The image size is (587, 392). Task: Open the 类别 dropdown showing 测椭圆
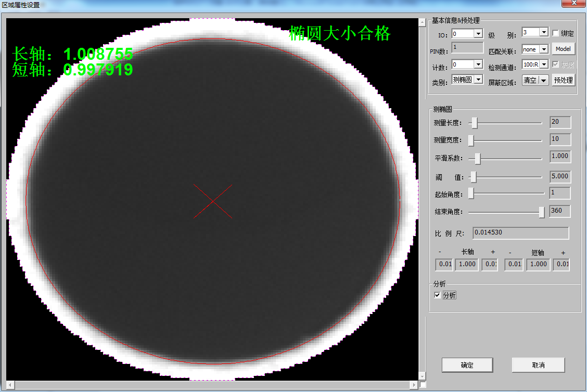coord(467,80)
